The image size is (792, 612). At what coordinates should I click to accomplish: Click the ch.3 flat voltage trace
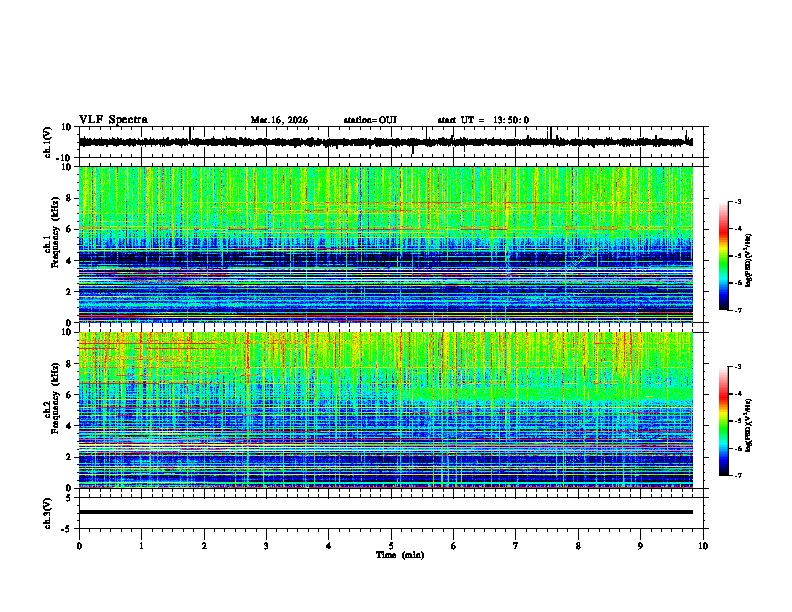point(386,512)
